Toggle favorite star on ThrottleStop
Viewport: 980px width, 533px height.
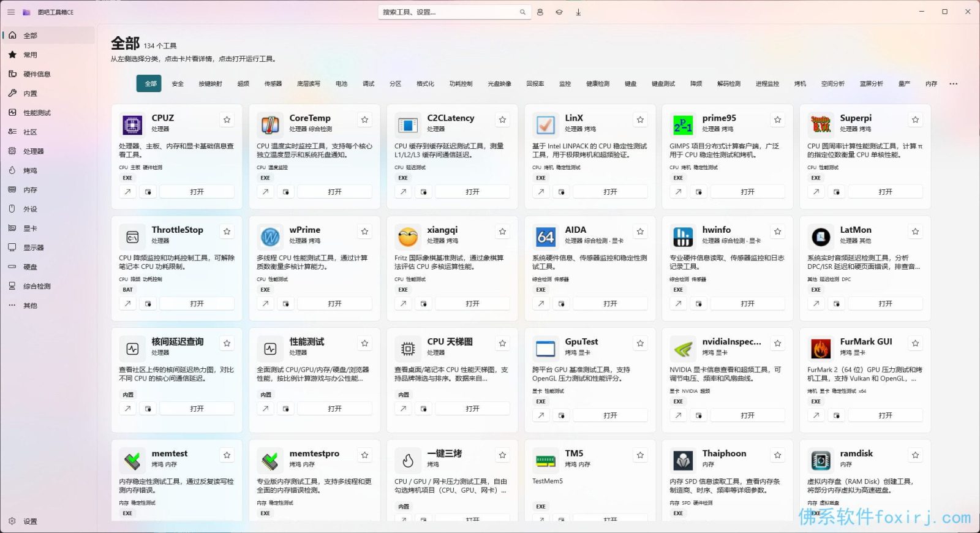227,232
